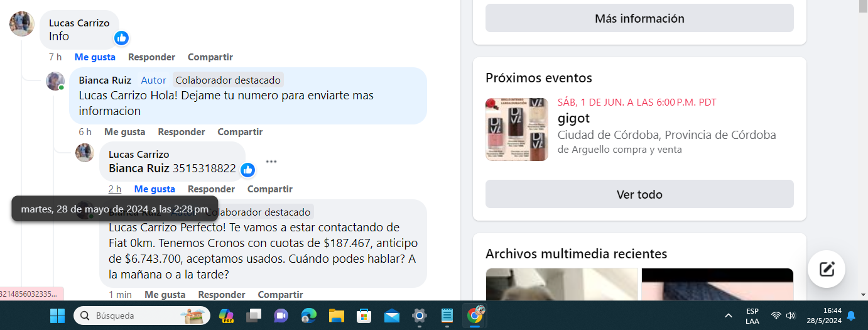868x330 pixels.
Task: Click Me gusta under Bianca's 6 h reply
Action: click(x=124, y=132)
